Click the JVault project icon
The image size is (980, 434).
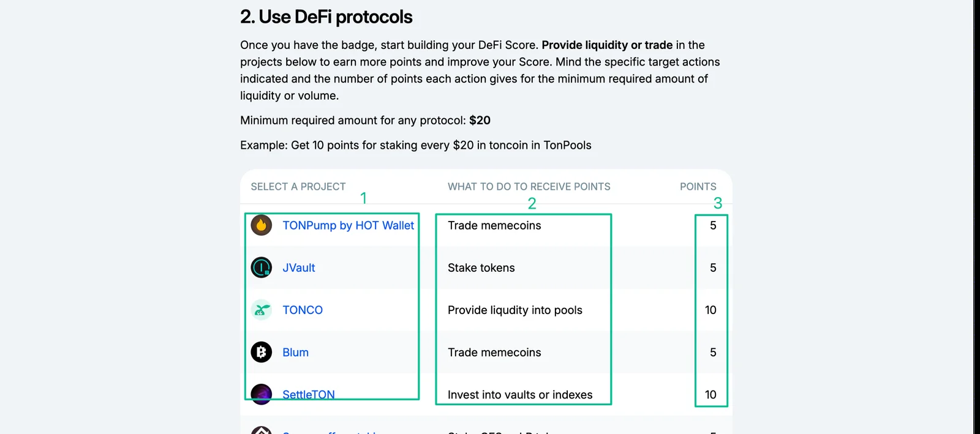[x=262, y=268]
